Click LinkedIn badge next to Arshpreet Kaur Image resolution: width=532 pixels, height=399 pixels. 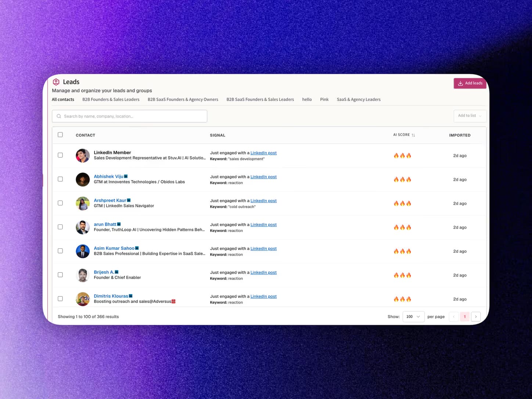[129, 200]
